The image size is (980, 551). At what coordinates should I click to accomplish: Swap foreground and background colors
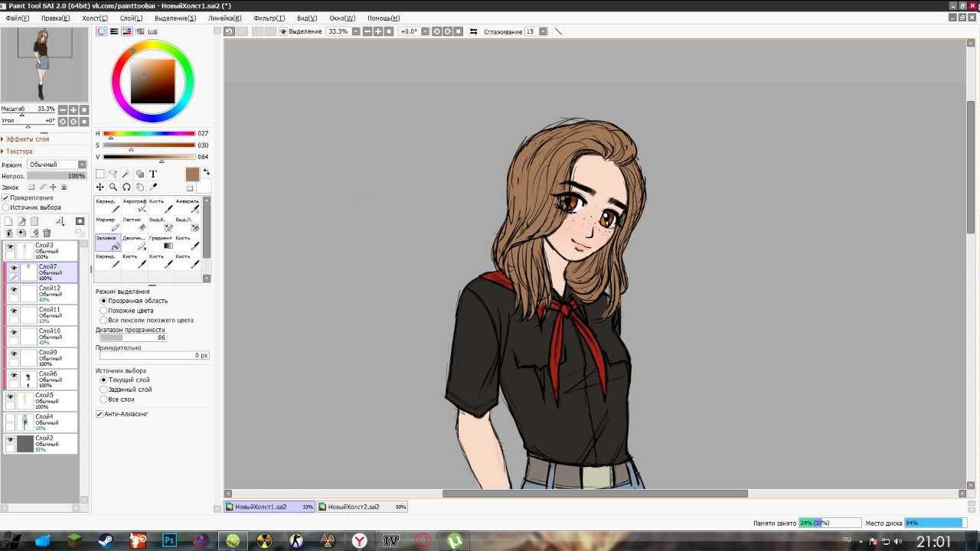[206, 172]
